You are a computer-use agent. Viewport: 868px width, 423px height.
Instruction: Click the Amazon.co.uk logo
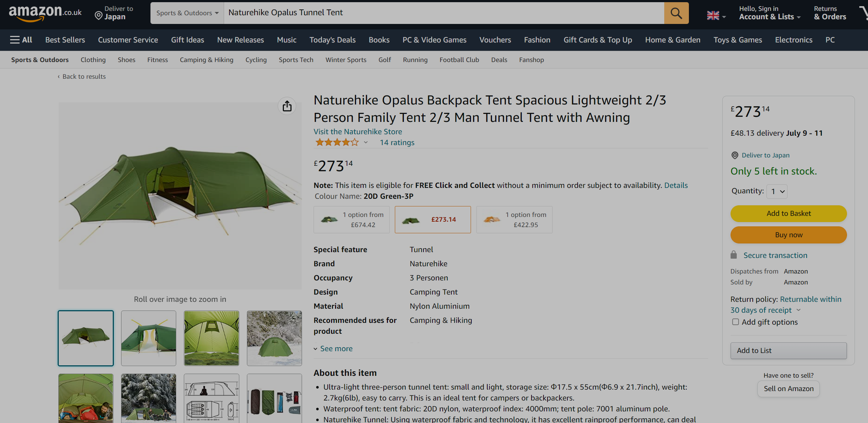(x=45, y=13)
